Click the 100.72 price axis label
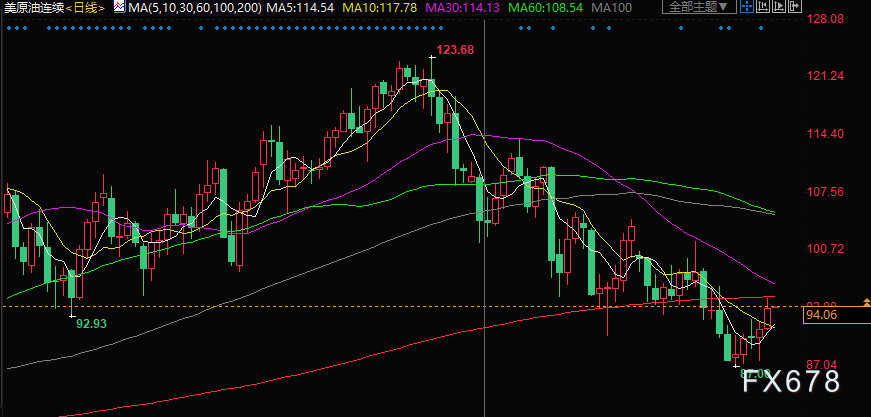 pos(824,249)
